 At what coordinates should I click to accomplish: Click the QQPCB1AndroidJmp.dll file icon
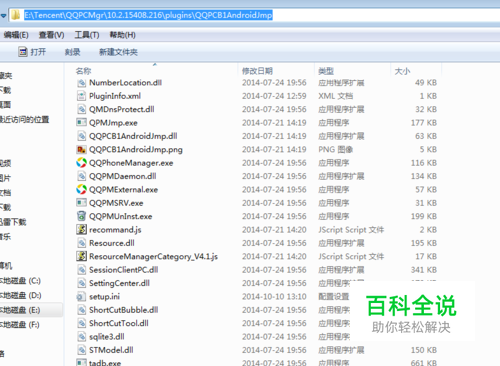pyautogui.click(x=81, y=136)
